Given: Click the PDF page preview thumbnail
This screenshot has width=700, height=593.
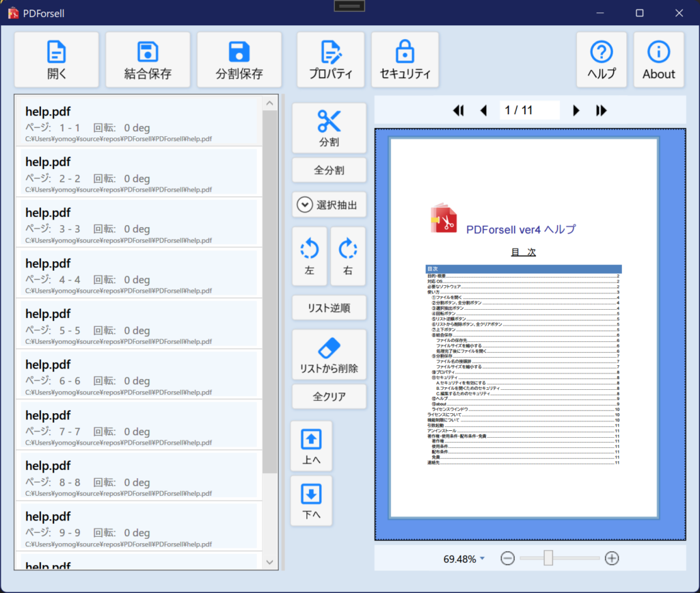Looking at the screenshot, I should click(524, 328).
